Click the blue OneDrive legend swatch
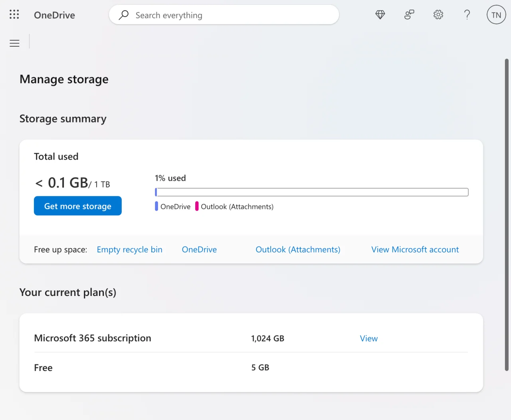Screen dimensions: 511x420 [x=156, y=206]
